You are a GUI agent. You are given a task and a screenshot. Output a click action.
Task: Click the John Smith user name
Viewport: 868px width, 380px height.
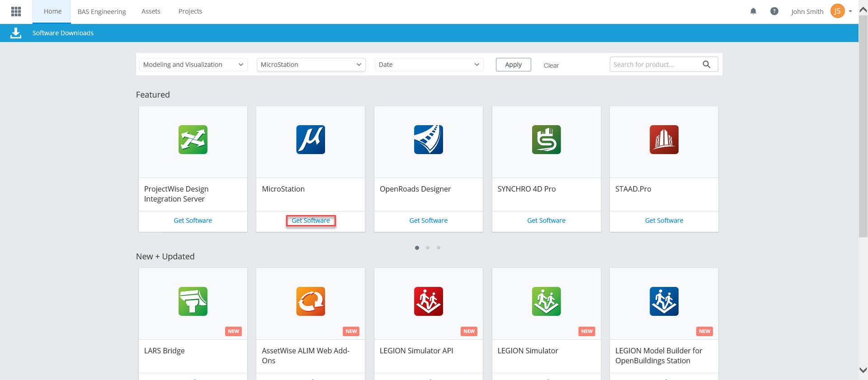pyautogui.click(x=807, y=12)
